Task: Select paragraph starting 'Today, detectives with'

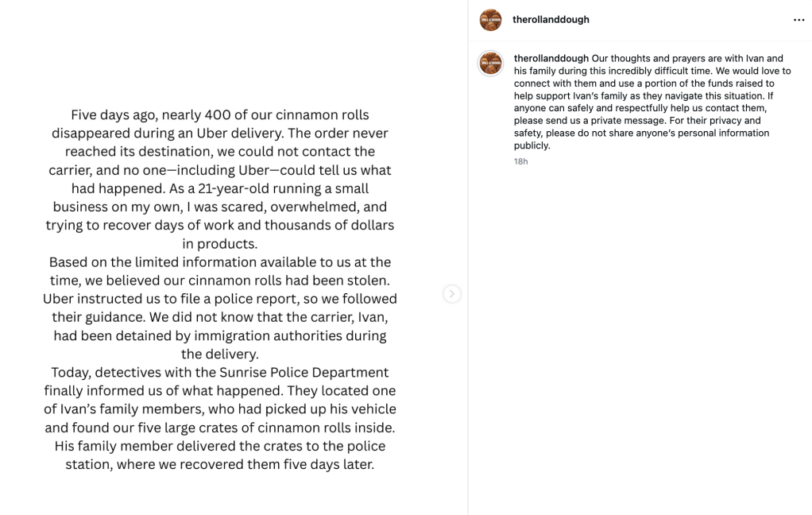Action: tap(219, 418)
